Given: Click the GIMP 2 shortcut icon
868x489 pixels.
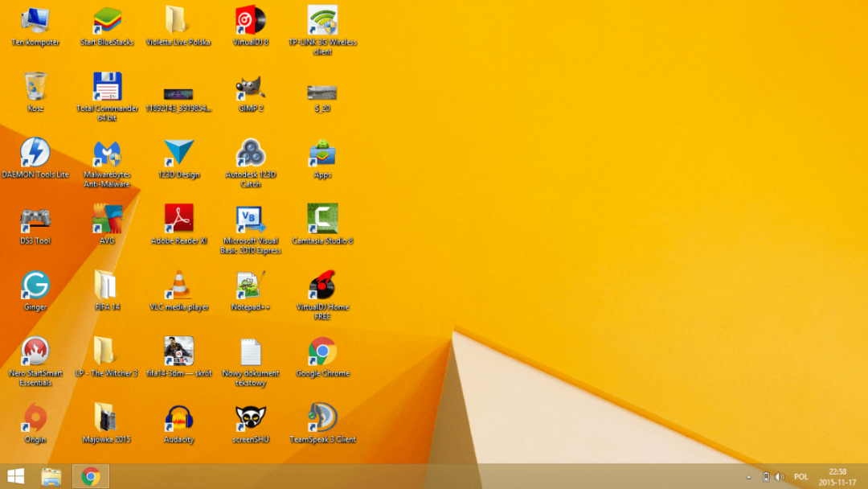Looking at the screenshot, I should (x=251, y=87).
